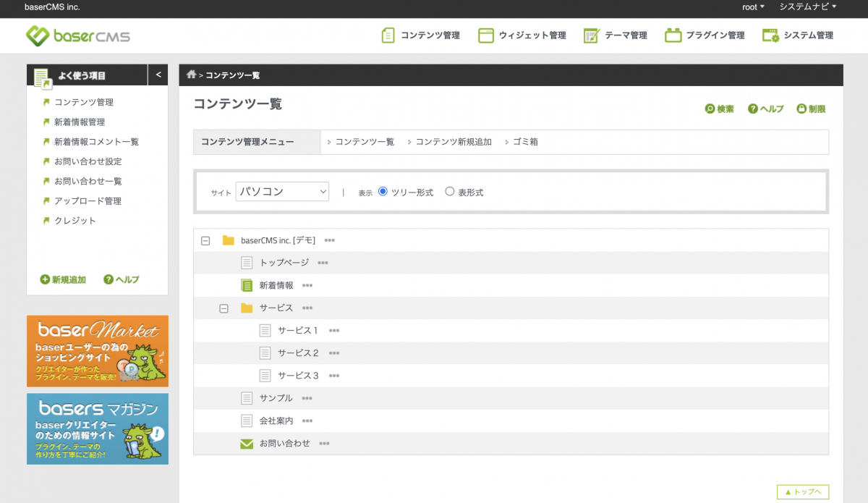Click the コンテンツ新規追加 link
868x503 pixels.
pos(453,142)
